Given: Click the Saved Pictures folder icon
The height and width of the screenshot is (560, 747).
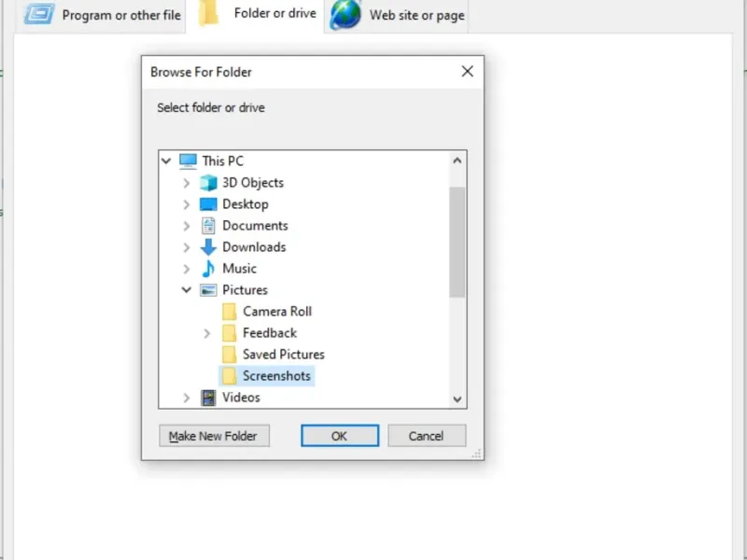Looking at the screenshot, I should (229, 355).
